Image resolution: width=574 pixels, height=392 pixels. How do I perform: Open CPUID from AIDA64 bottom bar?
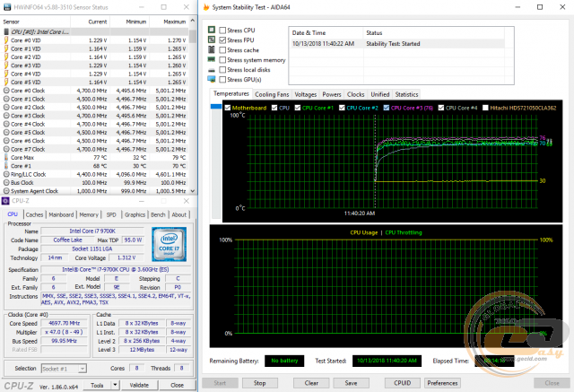click(403, 383)
